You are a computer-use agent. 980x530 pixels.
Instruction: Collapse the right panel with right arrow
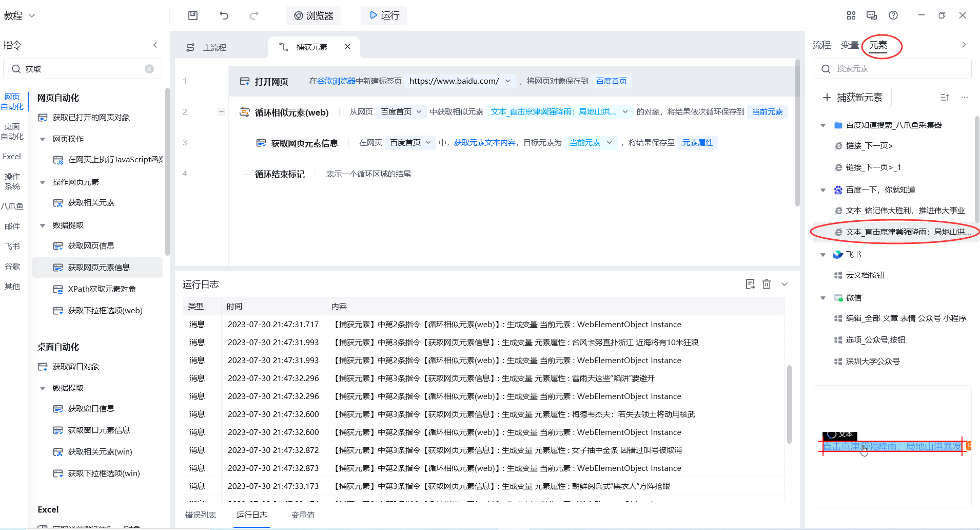click(x=964, y=45)
